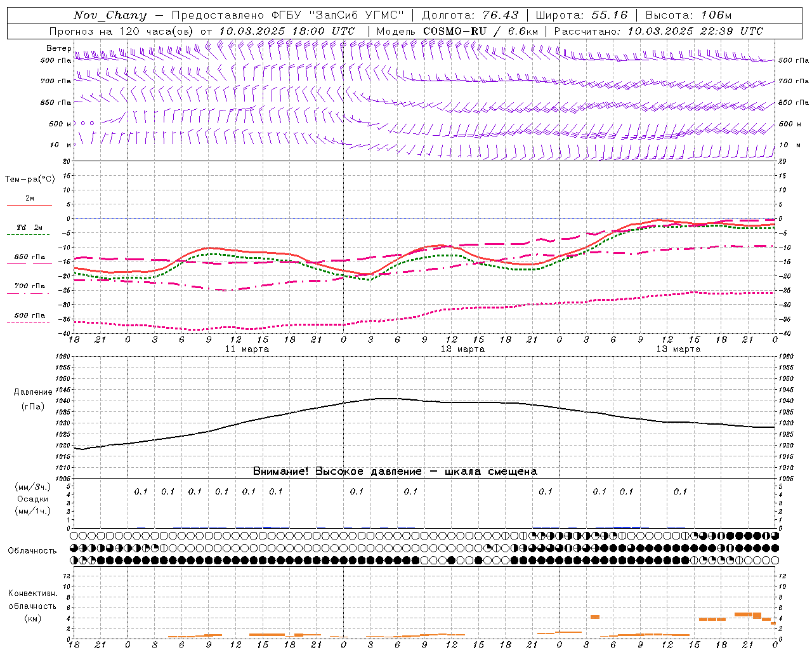Select the text Предоставлено ФГБУ "ЗапСиб УГМС"
Viewport: 812px width, 650px height.
pyautogui.click(x=288, y=15)
